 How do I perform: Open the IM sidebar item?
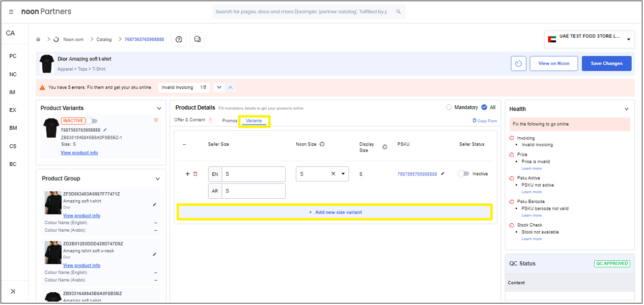pyautogui.click(x=13, y=92)
